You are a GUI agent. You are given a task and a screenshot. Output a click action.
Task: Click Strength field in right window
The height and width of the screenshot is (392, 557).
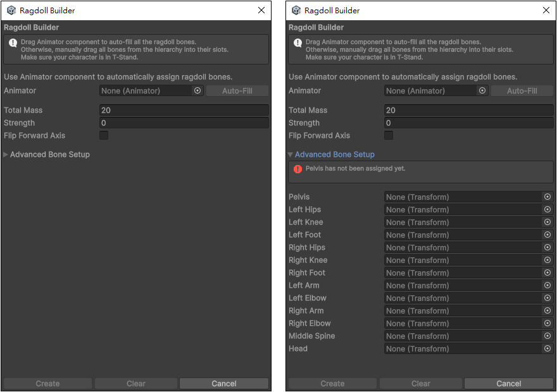click(469, 123)
